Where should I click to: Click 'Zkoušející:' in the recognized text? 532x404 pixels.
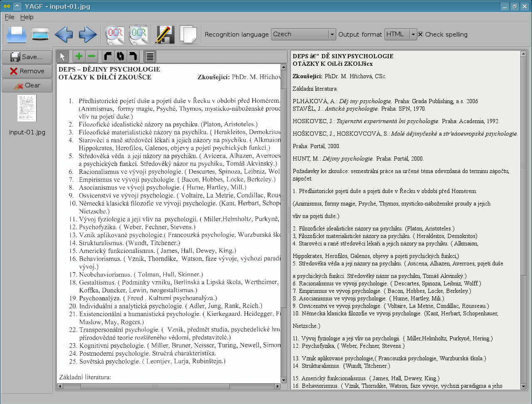click(308, 76)
